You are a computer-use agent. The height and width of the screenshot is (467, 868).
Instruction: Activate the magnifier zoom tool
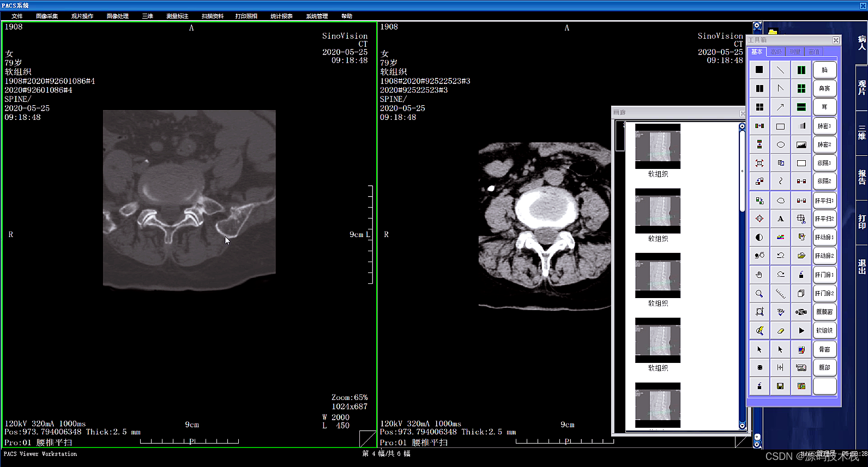(x=759, y=293)
